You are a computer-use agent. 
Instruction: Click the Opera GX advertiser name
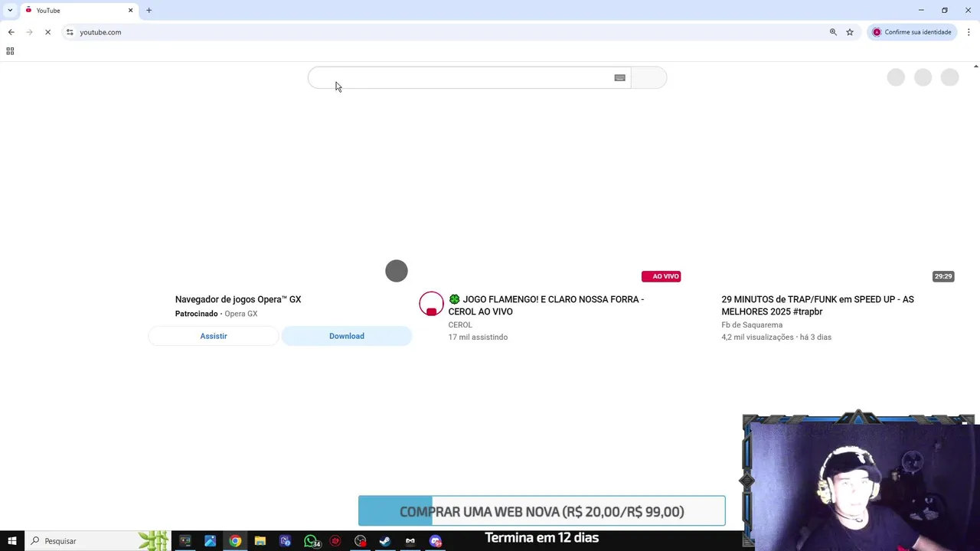point(241,314)
